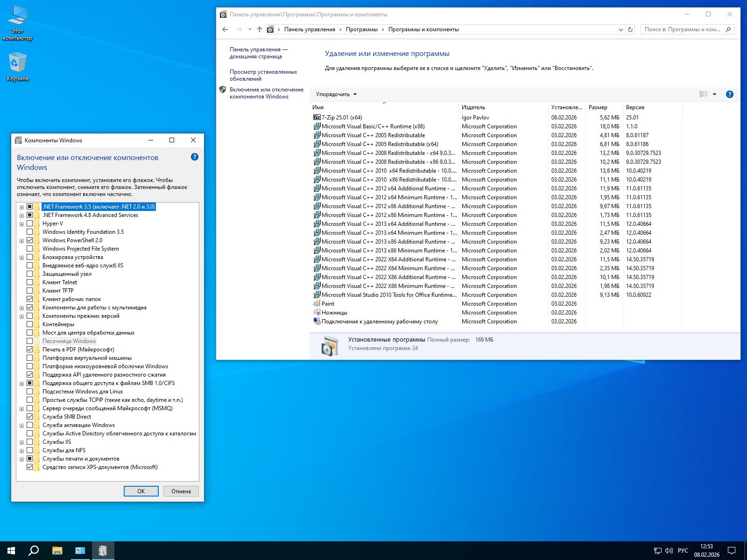The width and height of the screenshot is (747, 560).
Task: Uncheck Печать в PDF (Майкрософт) checkbox
Action: click(30, 350)
